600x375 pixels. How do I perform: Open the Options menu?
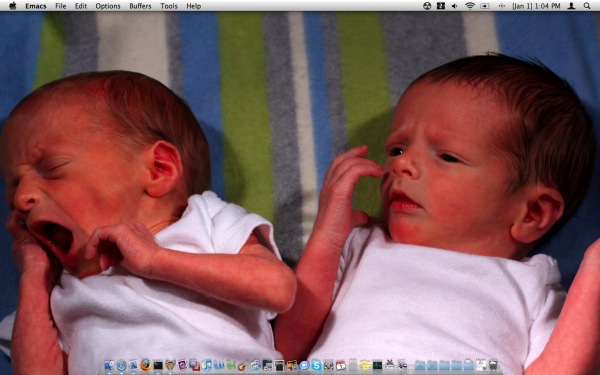pos(108,6)
